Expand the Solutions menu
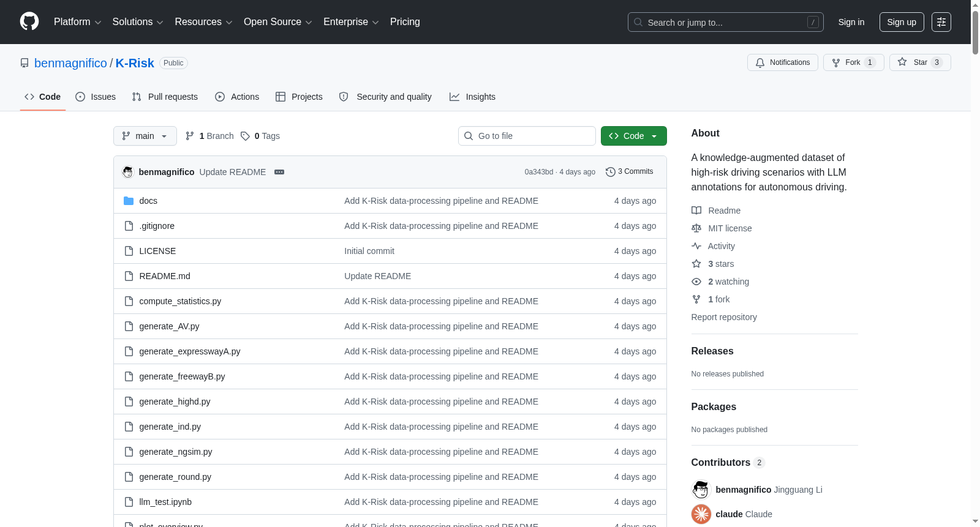Image resolution: width=980 pixels, height=527 pixels. pos(138,22)
